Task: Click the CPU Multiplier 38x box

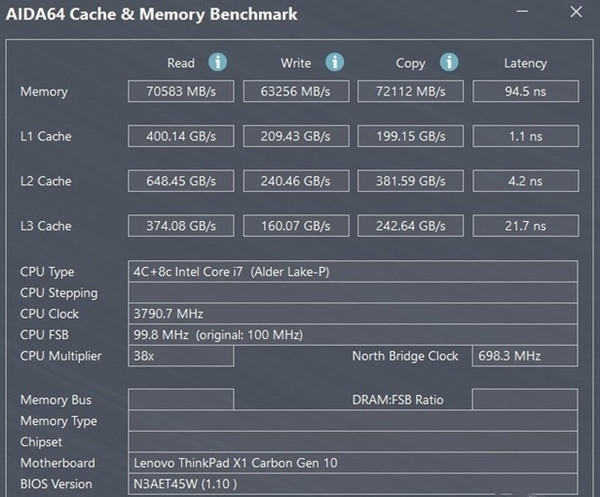Action: point(181,356)
